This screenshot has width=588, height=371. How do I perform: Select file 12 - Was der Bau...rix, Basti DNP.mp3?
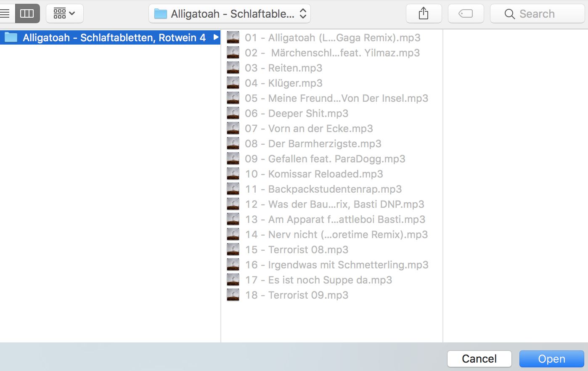tap(332, 204)
